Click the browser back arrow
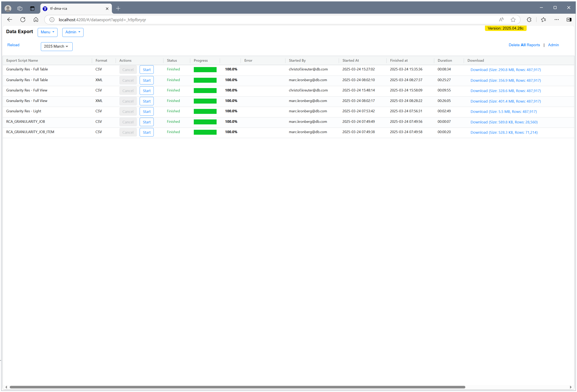577x392 pixels. [10, 20]
